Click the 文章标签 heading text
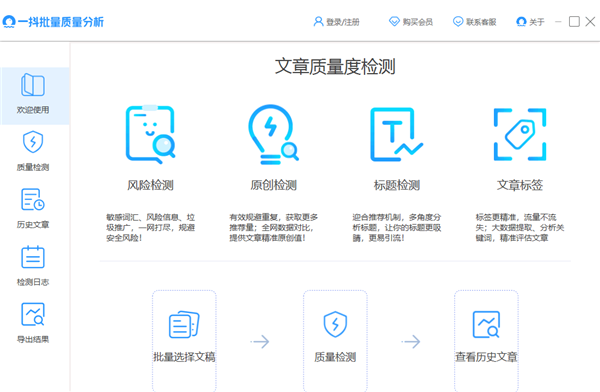 pos(520,185)
